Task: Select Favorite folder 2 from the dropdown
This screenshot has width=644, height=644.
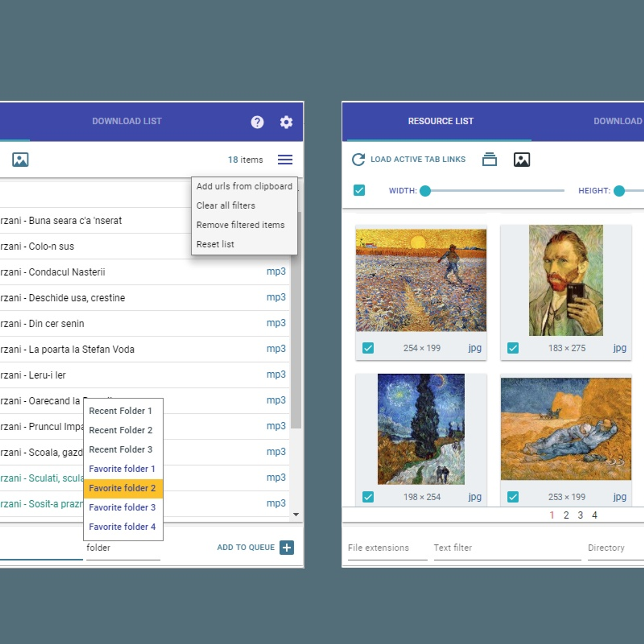Action: [x=122, y=488]
